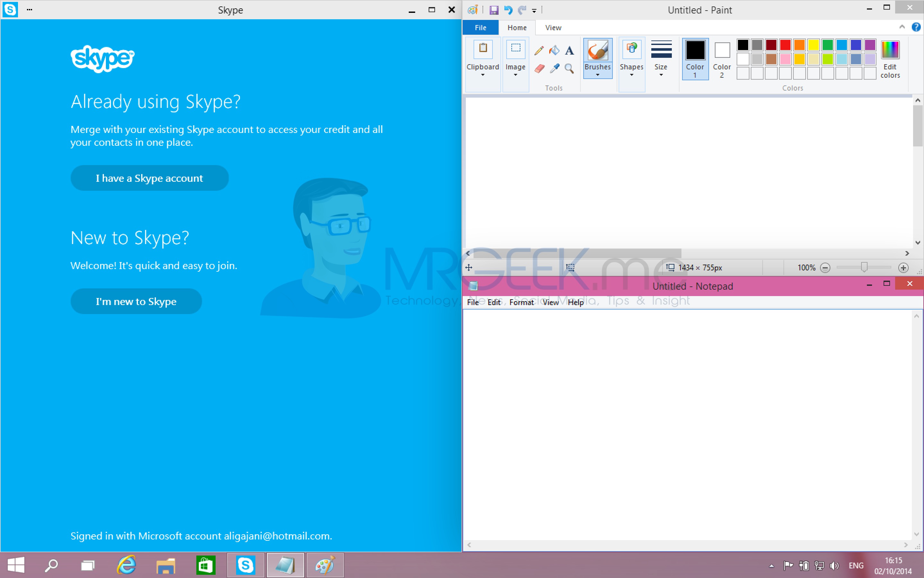Click the Notepad icon in its title bar
This screenshot has width=924, height=578.
(473, 285)
